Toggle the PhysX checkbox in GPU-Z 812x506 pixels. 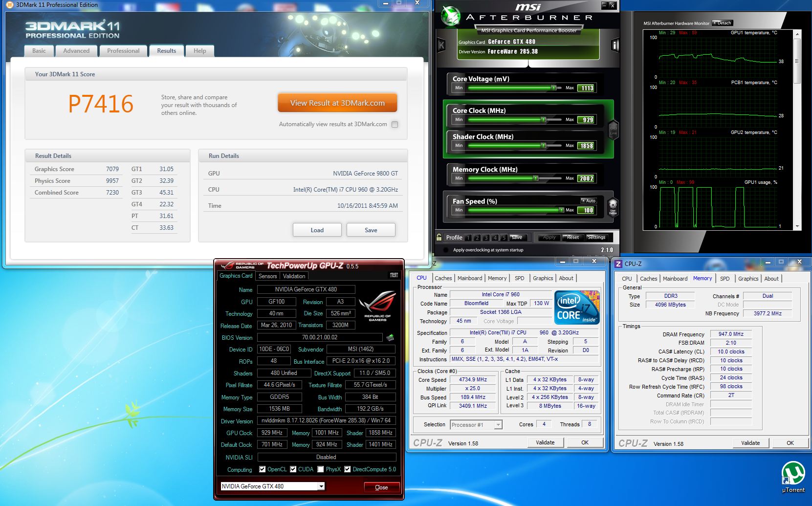point(321,469)
